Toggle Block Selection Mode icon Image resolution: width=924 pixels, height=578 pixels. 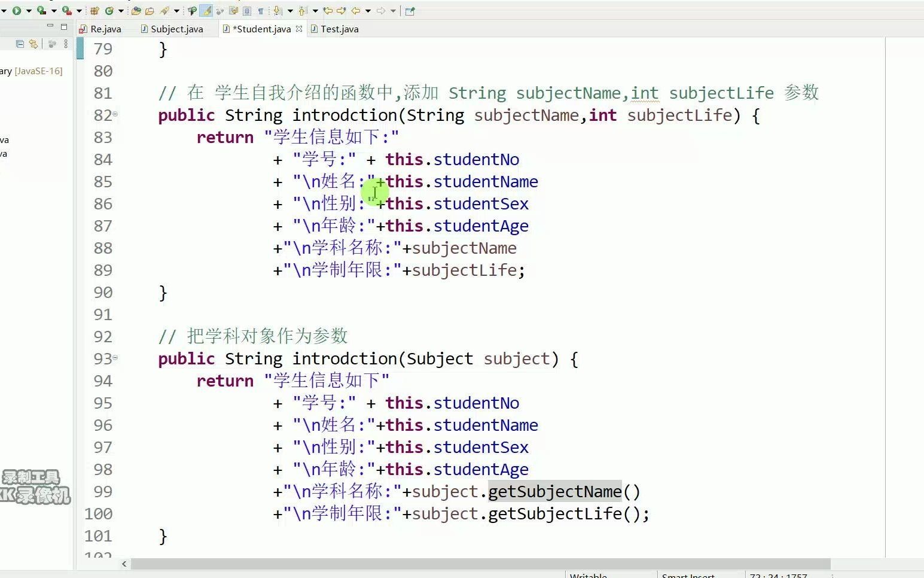pyautogui.click(x=246, y=11)
